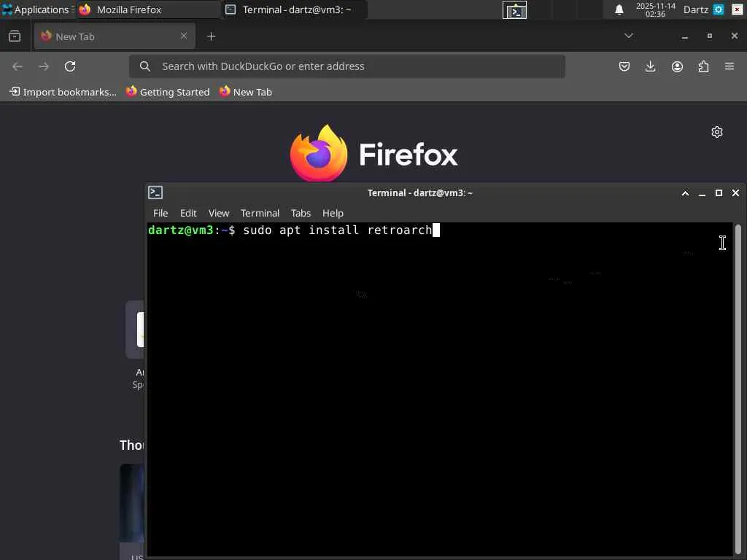Switch to Mozilla Firefox in the taskbar
The height and width of the screenshot is (560, 747).
[147, 9]
